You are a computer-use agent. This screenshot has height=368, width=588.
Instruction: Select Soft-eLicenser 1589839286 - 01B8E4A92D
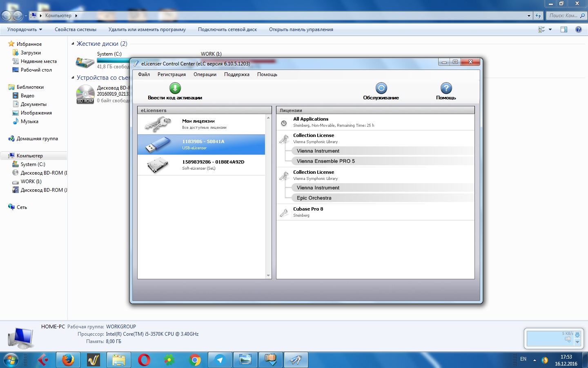click(x=201, y=165)
